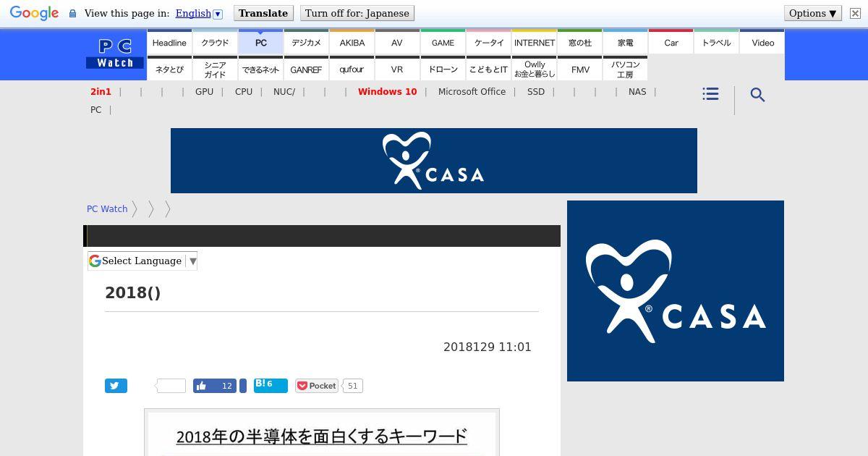Viewport: 868px width, 456px height.
Task: Click Turn off for: Japanese button
Action: (x=357, y=13)
